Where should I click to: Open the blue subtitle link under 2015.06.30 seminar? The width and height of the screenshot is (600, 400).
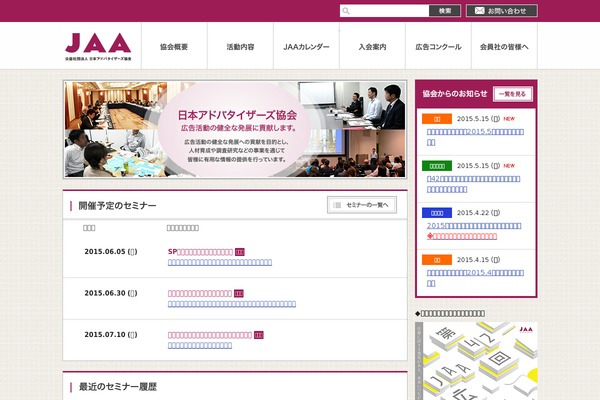click(x=232, y=304)
